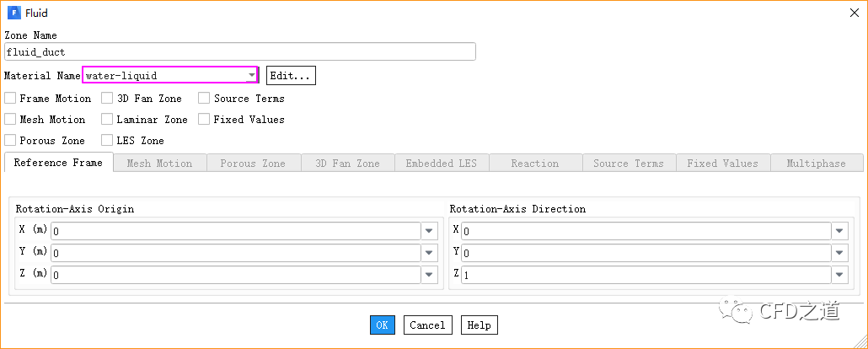Viewport: 868px width, 349px height.
Task: Click the Help button
Action: pyautogui.click(x=479, y=325)
